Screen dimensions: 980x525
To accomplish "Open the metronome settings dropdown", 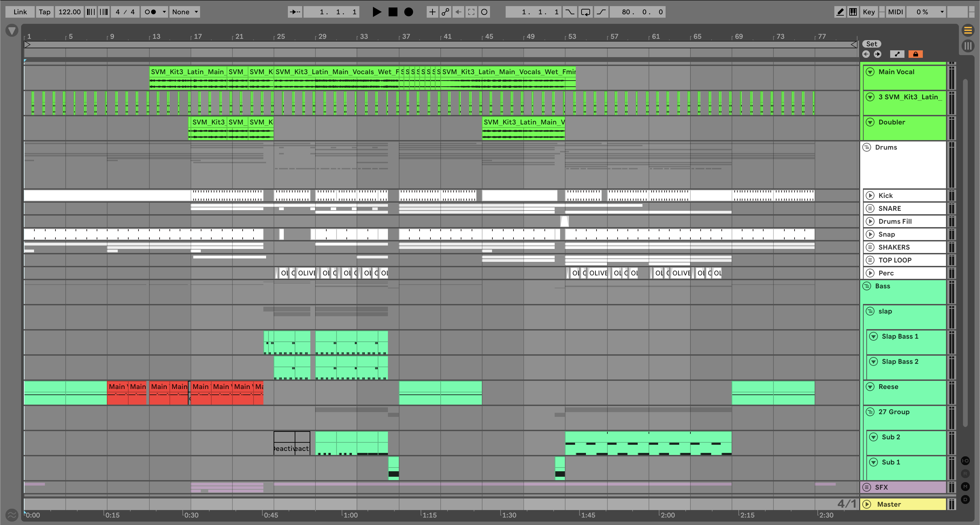I will click(164, 12).
